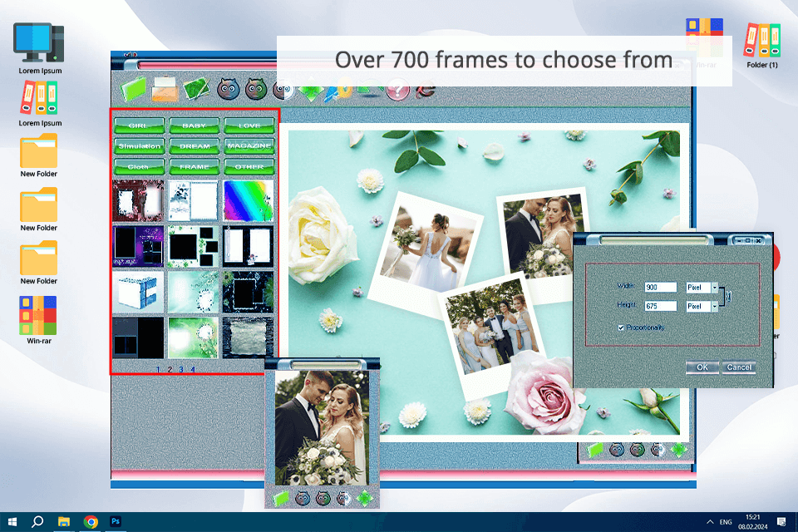Select the Lorem Ipsum computer desktop icon

[x=39, y=49]
